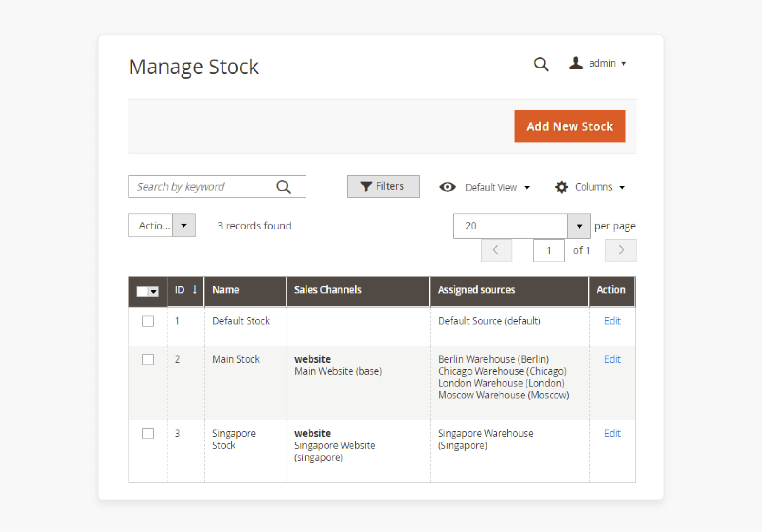Click the eye icon for Default View

click(x=447, y=187)
